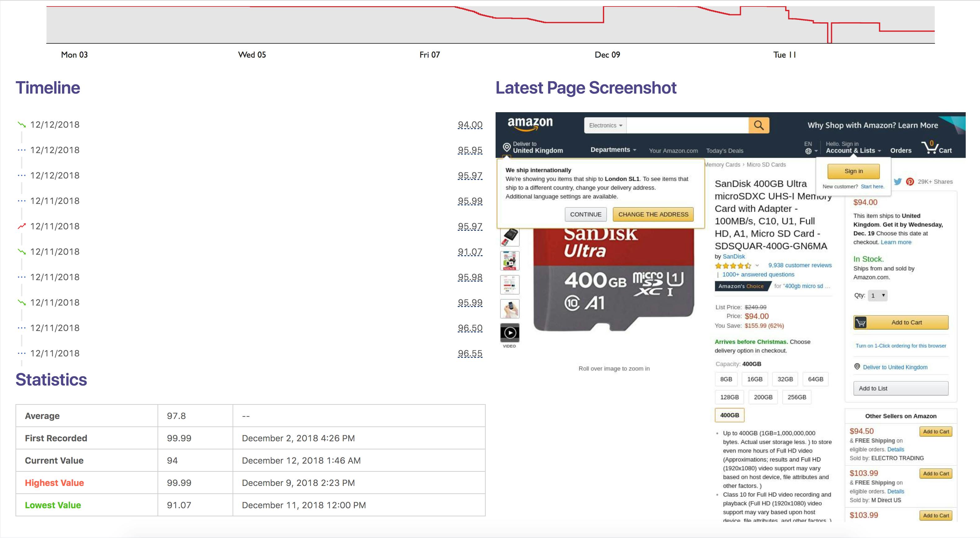Viewport: 980px width, 538px height.
Task: Click the 400gb micro sd search term link
Action: [807, 286]
